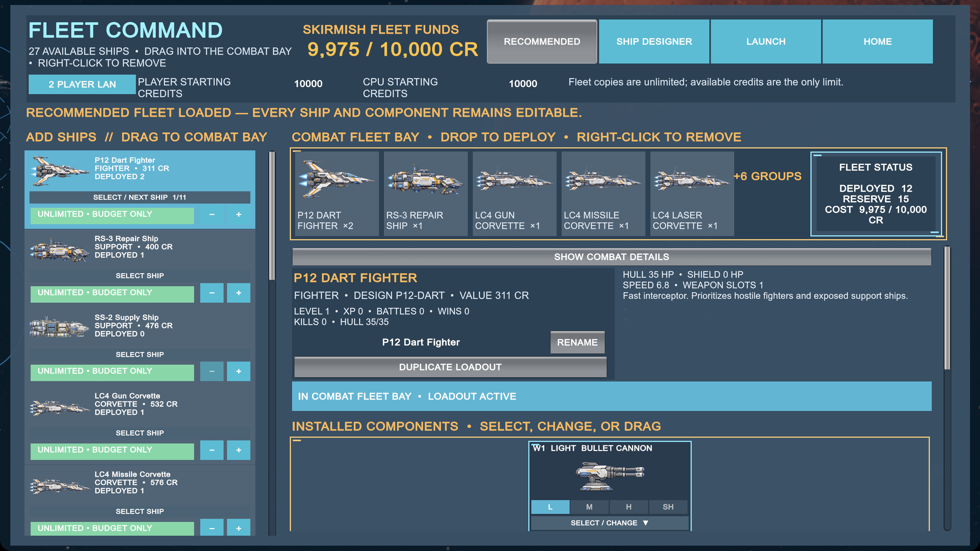980x551 pixels.
Task: Click Select Ship under RS-3 Repair Ship
Action: click(140, 276)
